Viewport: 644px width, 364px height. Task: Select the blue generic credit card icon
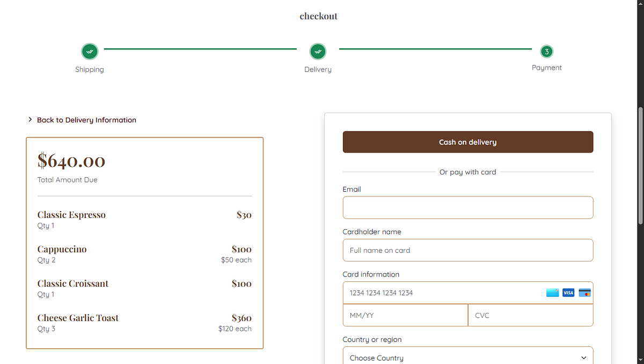(552, 293)
